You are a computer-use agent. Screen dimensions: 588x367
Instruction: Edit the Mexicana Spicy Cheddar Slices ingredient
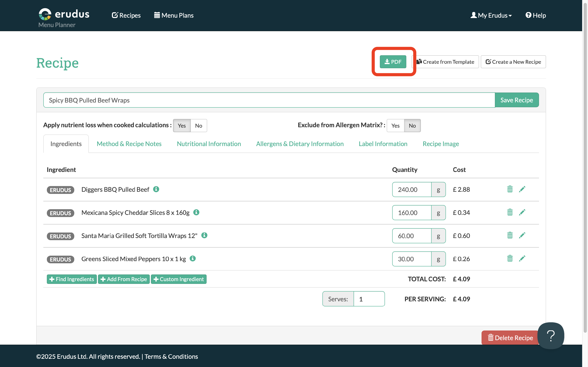pyautogui.click(x=522, y=212)
